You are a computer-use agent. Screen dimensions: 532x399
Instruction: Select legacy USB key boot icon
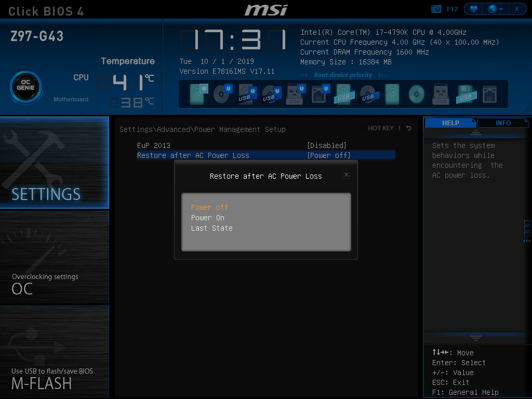pyautogui.click(x=441, y=94)
